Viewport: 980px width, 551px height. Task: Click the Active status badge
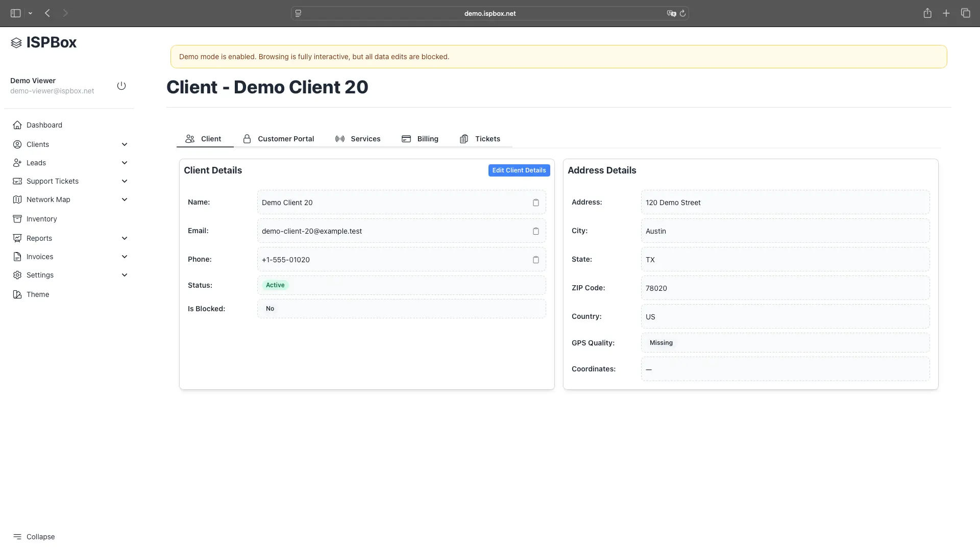click(x=275, y=285)
